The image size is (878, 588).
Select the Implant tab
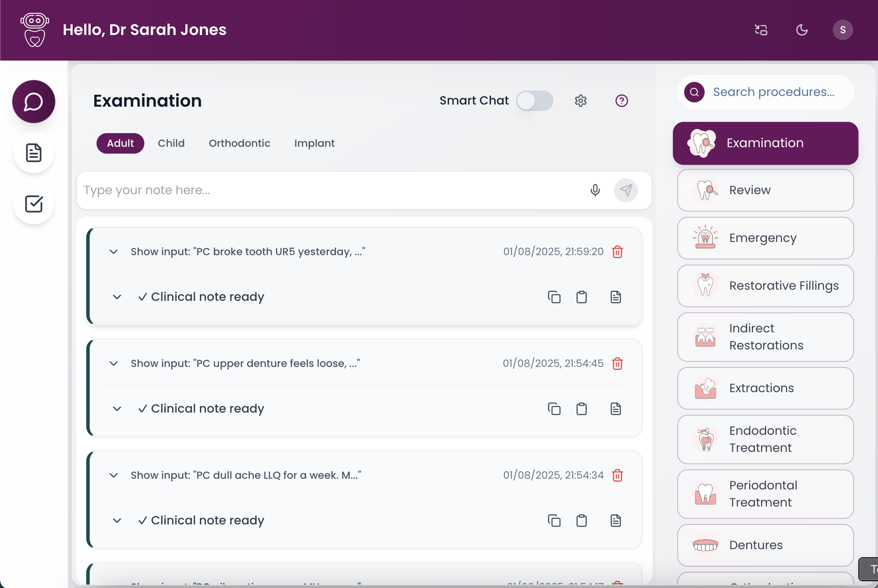(314, 143)
